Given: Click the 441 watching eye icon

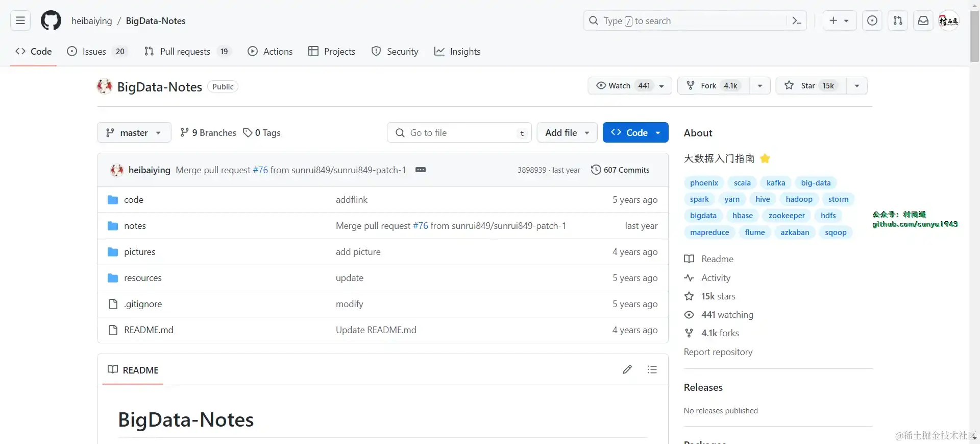Looking at the screenshot, I should [689, 315].
